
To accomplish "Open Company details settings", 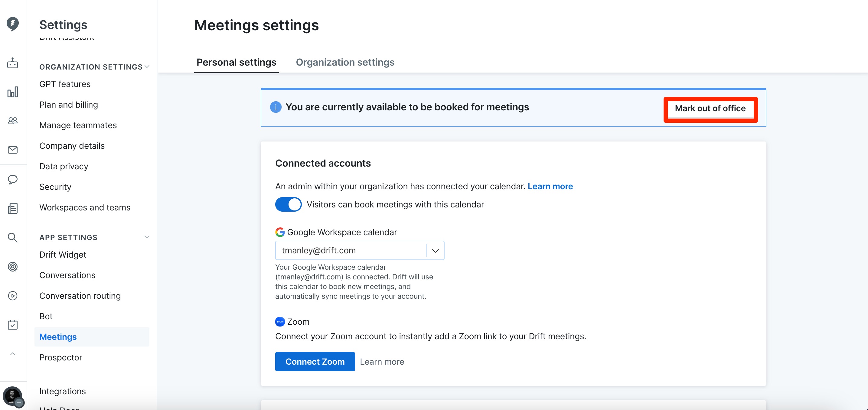I will click(72, 146).
